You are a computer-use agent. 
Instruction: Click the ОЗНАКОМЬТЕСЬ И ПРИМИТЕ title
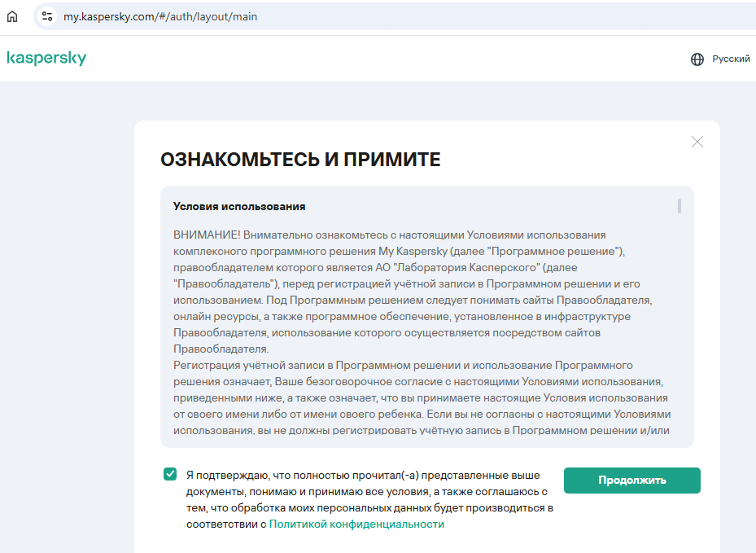click(x=300, y=160)
